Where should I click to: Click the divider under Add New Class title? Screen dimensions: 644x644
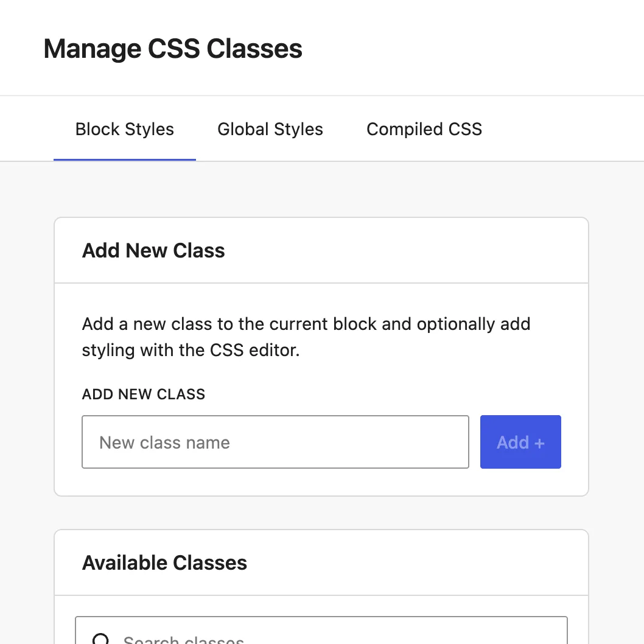[321, 282]
